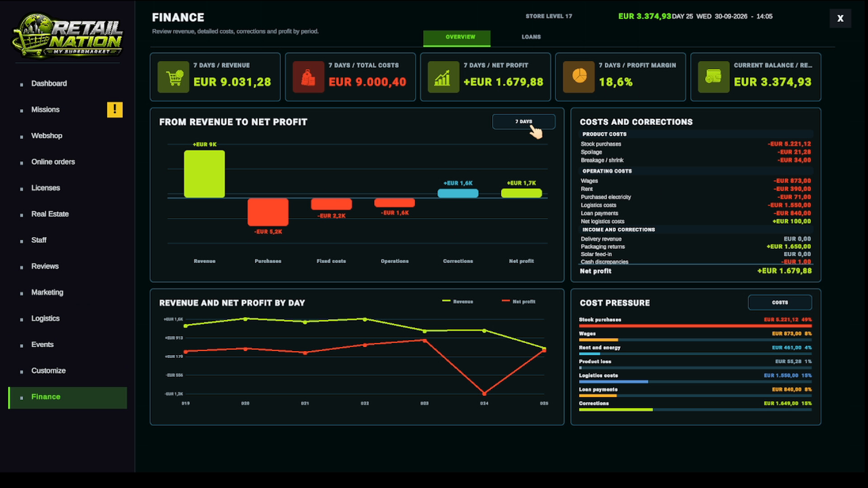
Task: Open the Marketing page in the sidebar
Action: tap(47, 292)
